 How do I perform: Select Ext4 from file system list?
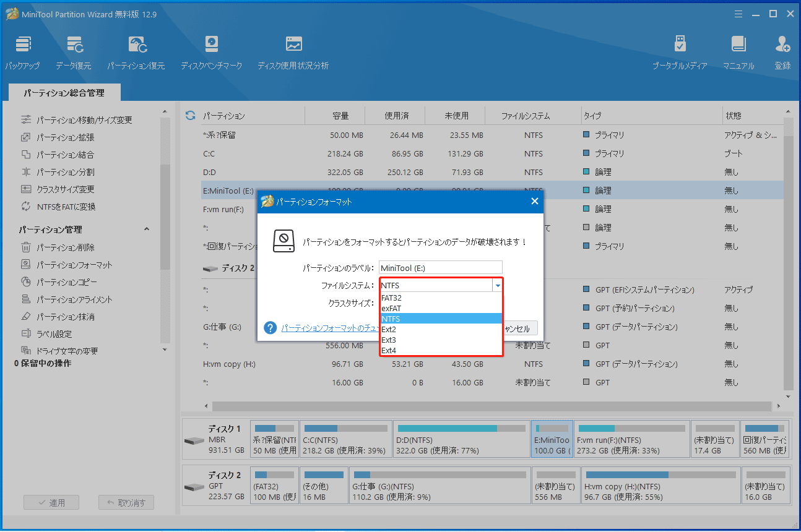click(441, 350)
